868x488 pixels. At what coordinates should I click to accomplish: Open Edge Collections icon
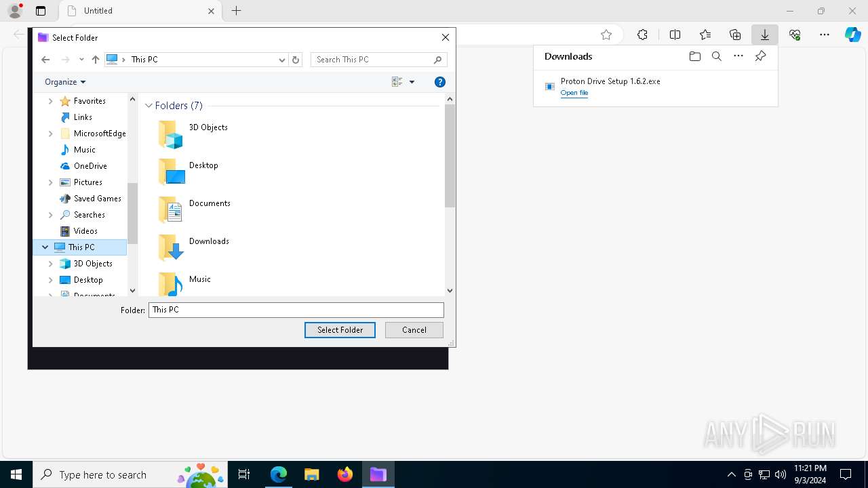pos(735,35)
